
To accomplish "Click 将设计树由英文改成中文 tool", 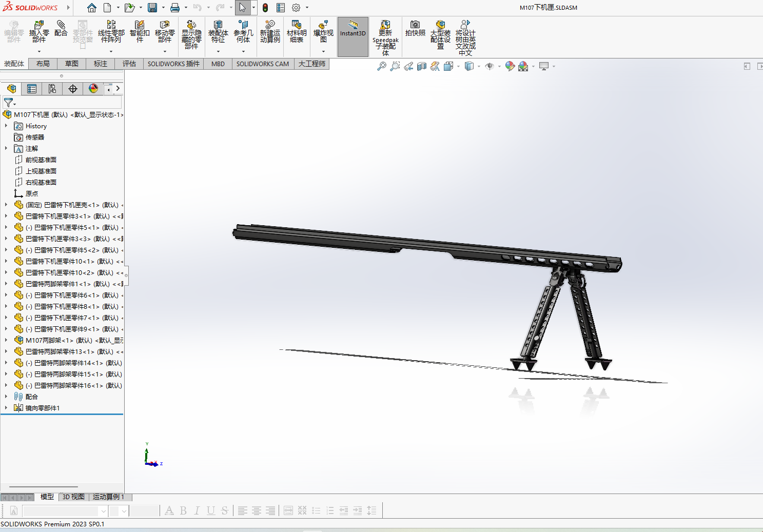I will [x=465, y=37].
